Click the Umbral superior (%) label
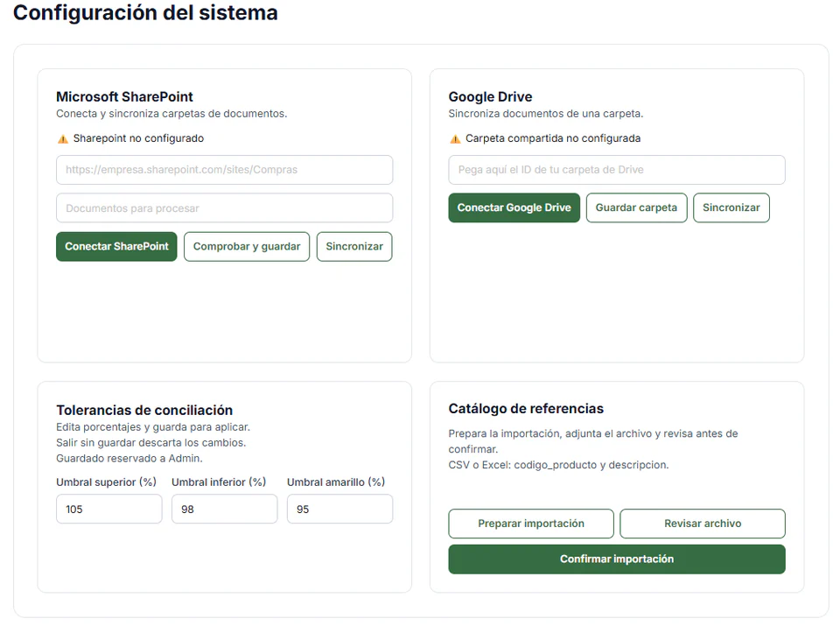 pos(106,482)
